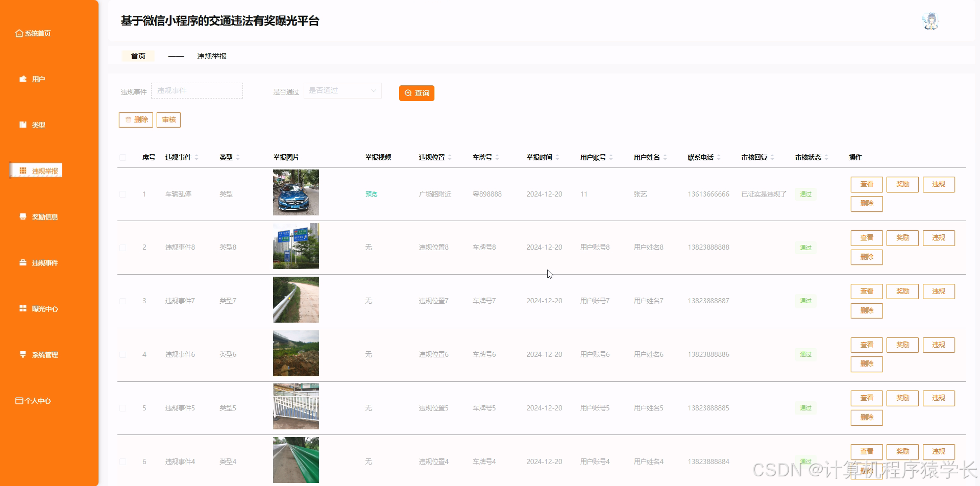Open the blue car photo thumbnail in row 1
The image size is (980, 486).
point(296,192)
